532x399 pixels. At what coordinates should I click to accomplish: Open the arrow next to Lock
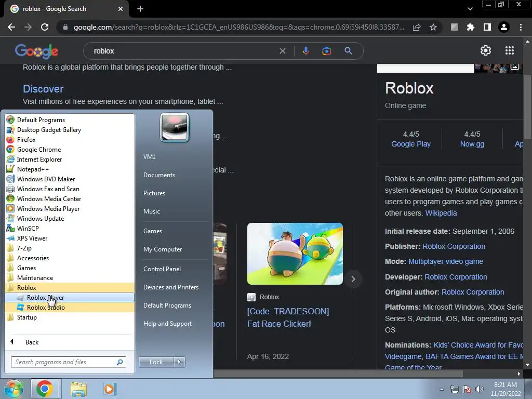click(x=179, y=362)
